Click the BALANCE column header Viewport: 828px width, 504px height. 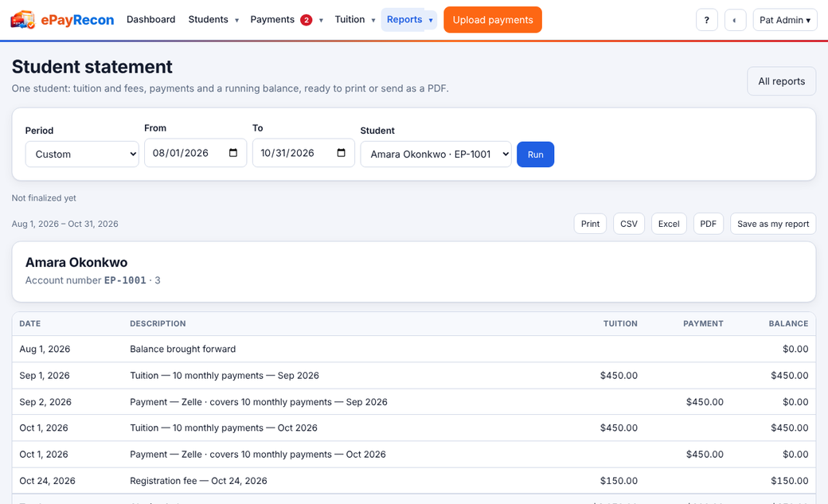788,324
